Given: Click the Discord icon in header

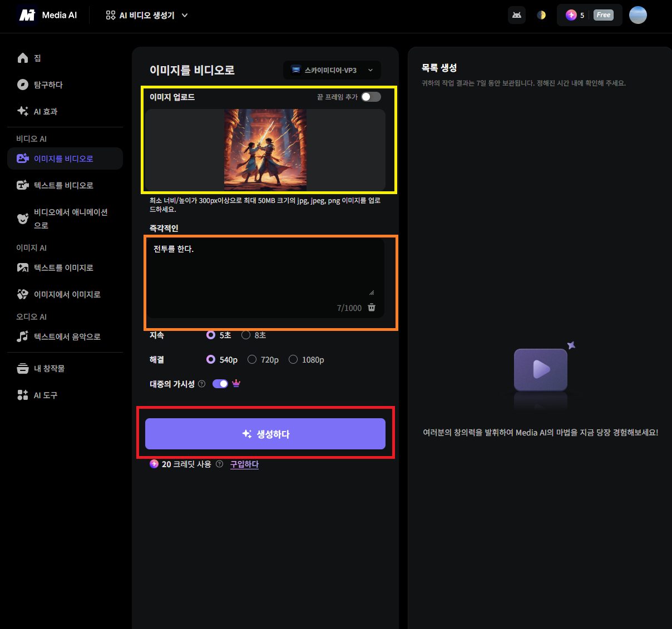Looking at the screenshot, I should pos(517,15).
